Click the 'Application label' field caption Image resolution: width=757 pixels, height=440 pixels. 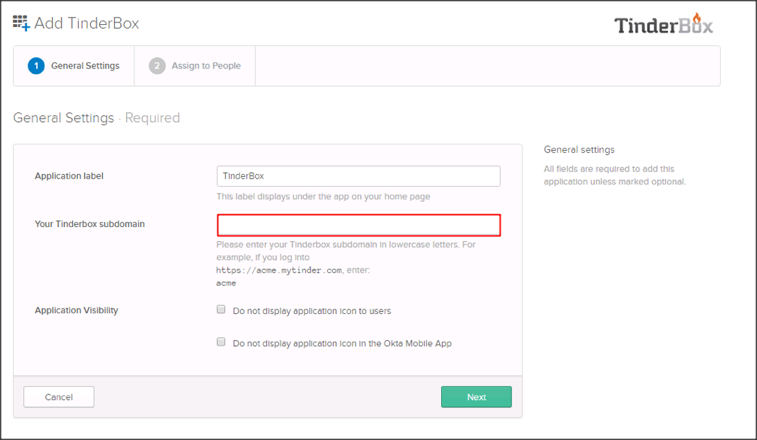(69, 176)
